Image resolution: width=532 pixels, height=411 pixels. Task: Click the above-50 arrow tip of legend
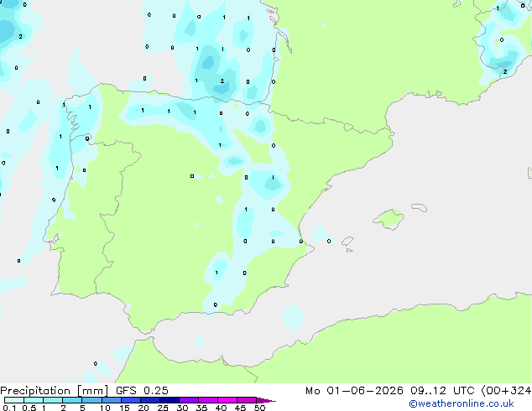click(266, 400)
